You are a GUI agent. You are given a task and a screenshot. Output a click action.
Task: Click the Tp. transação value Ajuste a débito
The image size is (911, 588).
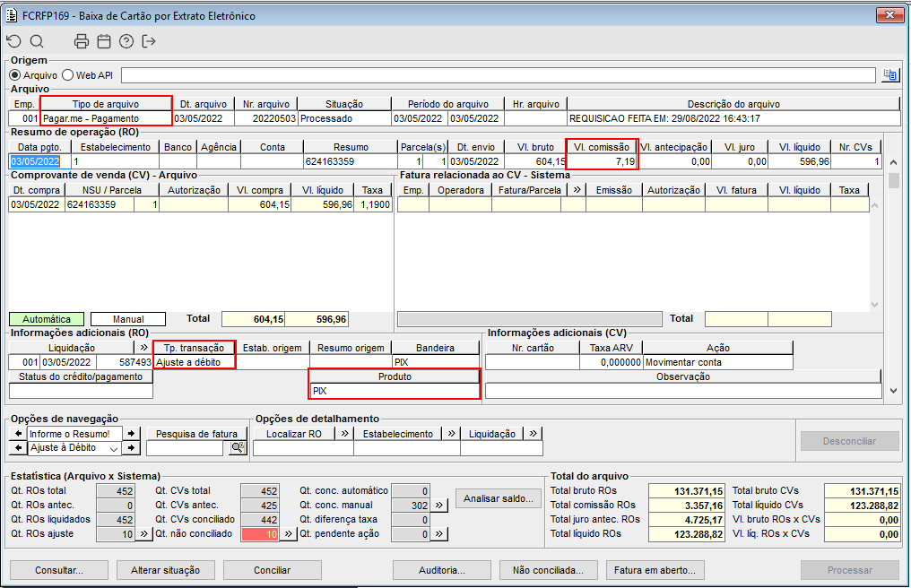point(195,362)
